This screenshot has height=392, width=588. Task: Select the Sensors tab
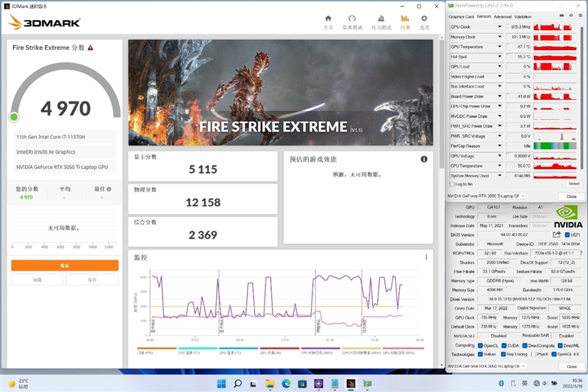pos(484,16)
